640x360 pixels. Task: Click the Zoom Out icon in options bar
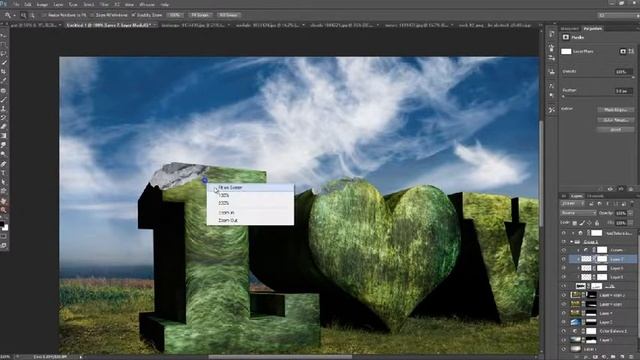click(32, 15)
